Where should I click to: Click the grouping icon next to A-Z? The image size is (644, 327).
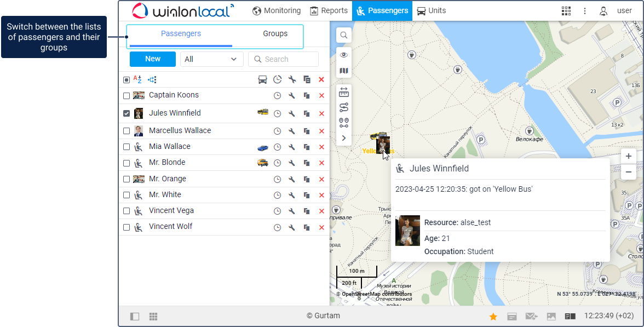[x=152, y=80]
